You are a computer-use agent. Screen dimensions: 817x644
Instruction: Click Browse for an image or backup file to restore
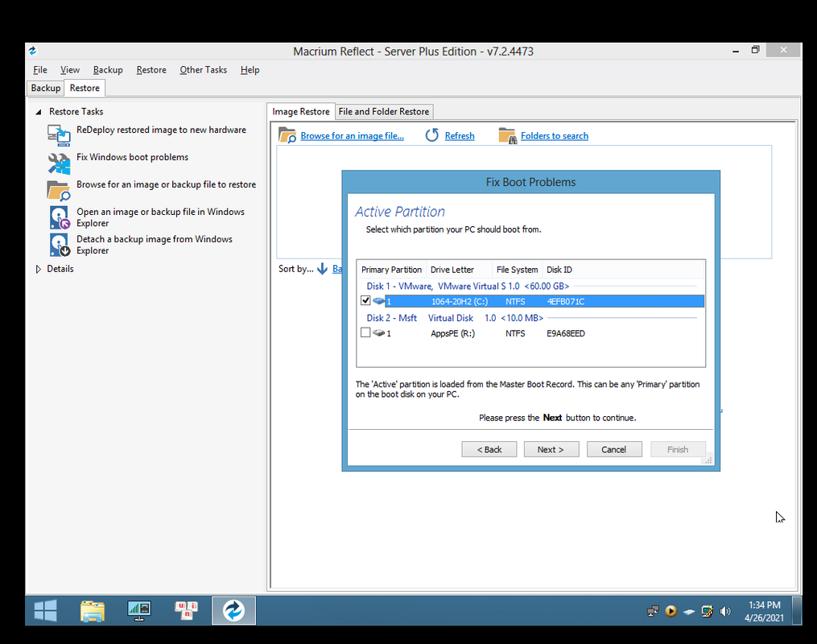(x=166, y=184)
